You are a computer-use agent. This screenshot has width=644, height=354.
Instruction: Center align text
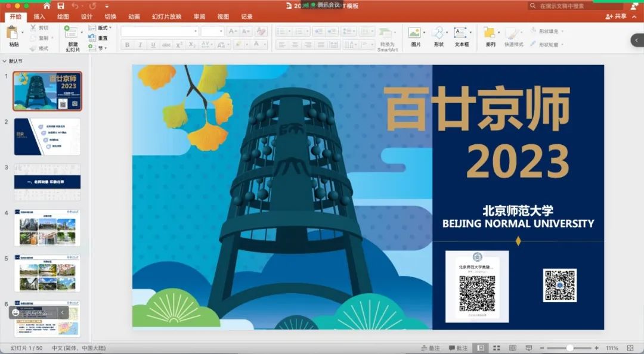click(x=295, y=45)
